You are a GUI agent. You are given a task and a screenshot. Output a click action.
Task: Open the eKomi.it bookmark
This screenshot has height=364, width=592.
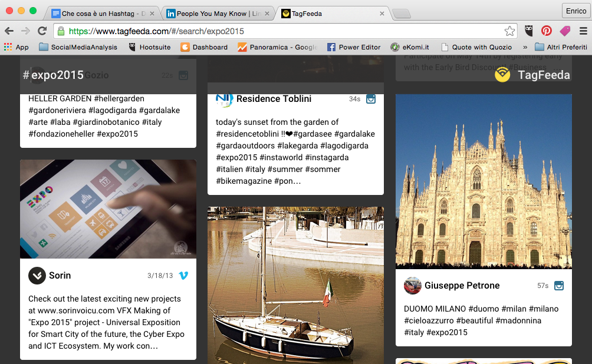pyautogui.click(x=410, y=47)
